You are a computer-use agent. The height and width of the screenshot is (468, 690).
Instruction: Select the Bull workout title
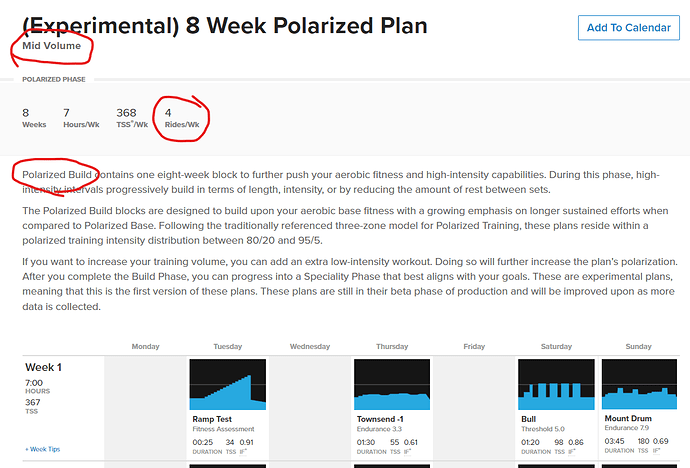click(528, 419)
